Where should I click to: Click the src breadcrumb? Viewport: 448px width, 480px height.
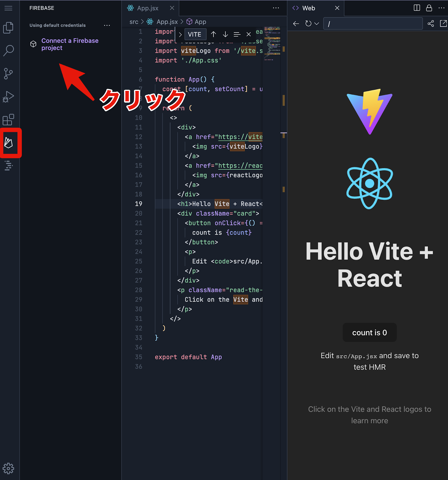(134, 22)
